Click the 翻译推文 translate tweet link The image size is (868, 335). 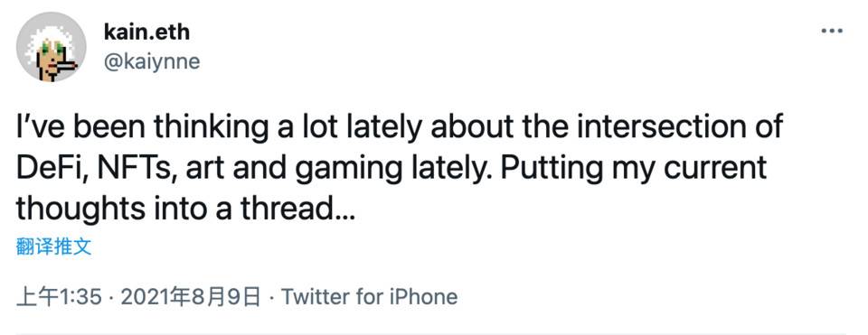coord(53,247)
